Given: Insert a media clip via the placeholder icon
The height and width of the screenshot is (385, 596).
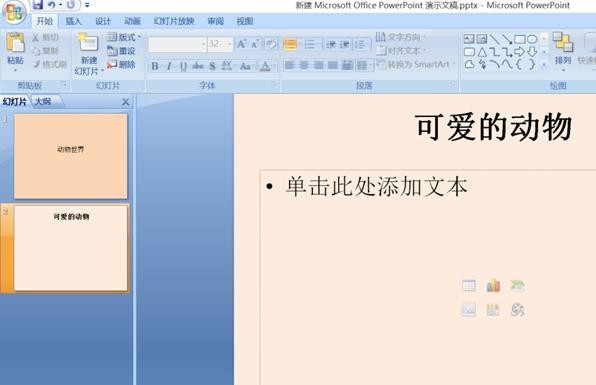Looking at the screenshot, I should tap(517, 310).
